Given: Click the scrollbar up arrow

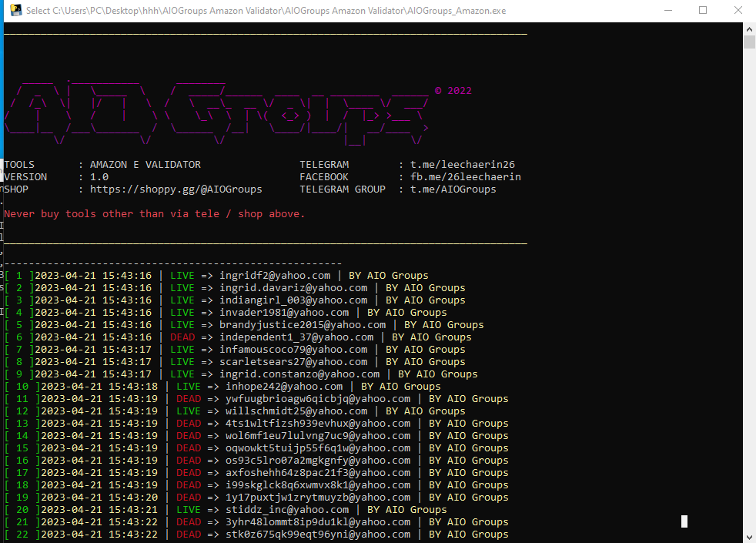Looking at the screenshot, I should tap(749, 28).
